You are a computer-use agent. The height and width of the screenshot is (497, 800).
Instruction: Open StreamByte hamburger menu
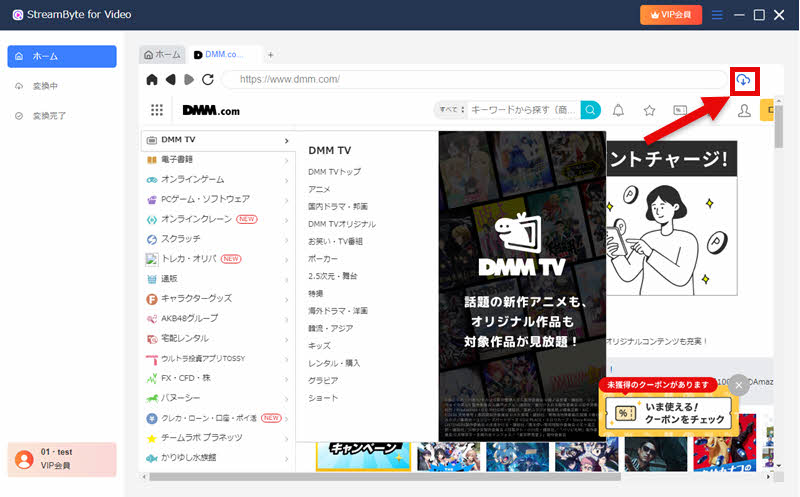[x=717, y=15]
